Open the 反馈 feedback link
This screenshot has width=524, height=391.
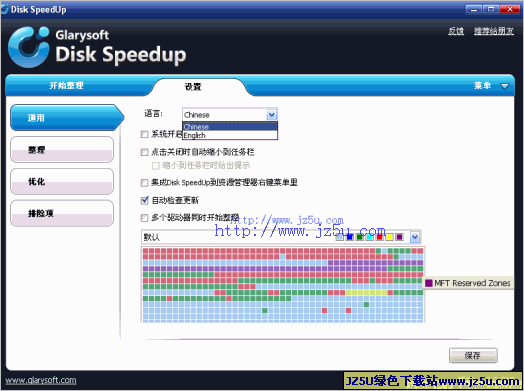point(456,31)
